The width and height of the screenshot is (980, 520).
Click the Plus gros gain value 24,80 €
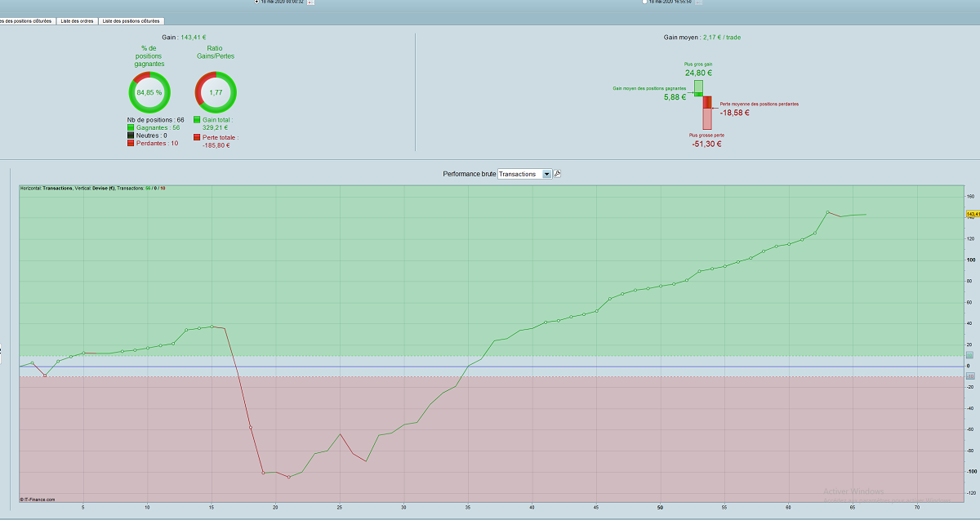(x=698, y=73)
